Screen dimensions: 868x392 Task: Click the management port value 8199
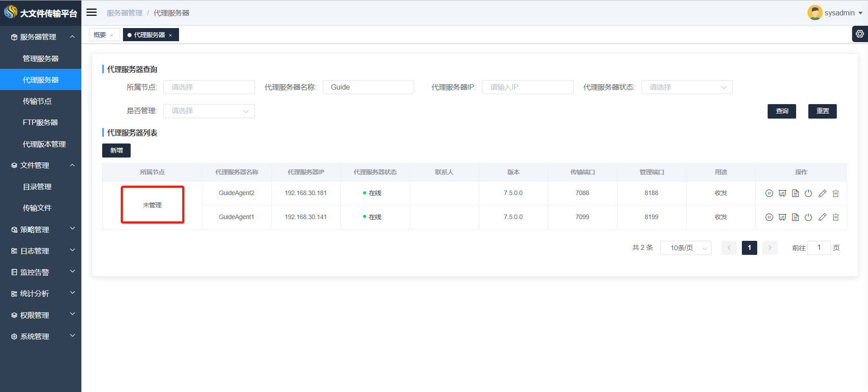click(651, 217)
